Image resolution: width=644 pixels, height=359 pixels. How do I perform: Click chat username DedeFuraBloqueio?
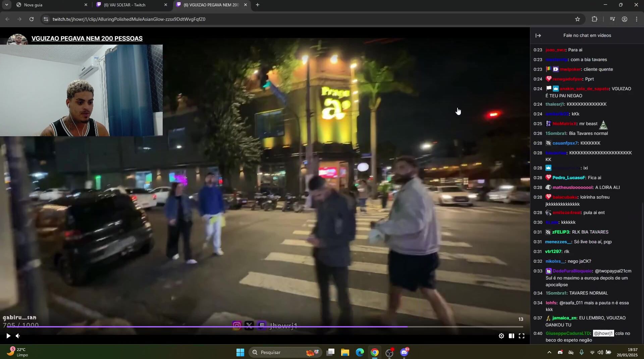point(573,271)
